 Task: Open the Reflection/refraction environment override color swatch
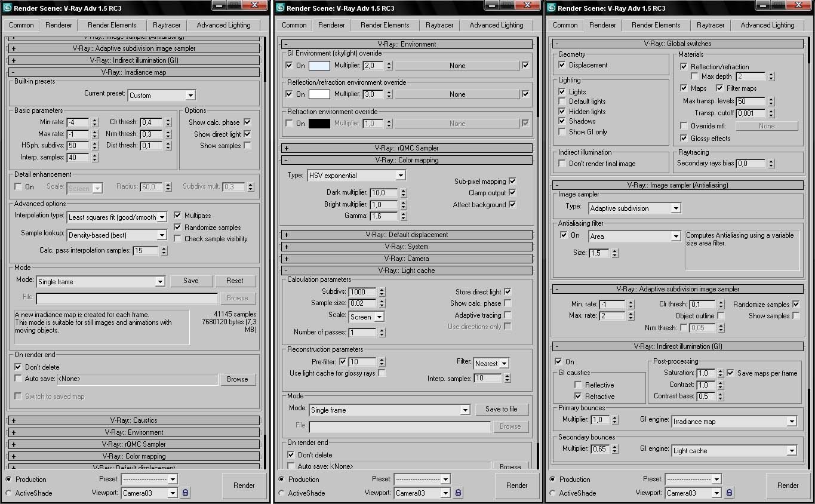pos(319,94)
